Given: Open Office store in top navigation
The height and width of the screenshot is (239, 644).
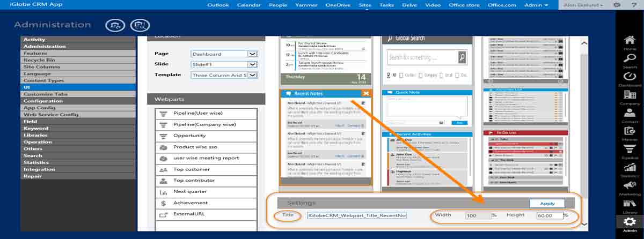Looking at the screenshot, I should [x=464, y=5].
